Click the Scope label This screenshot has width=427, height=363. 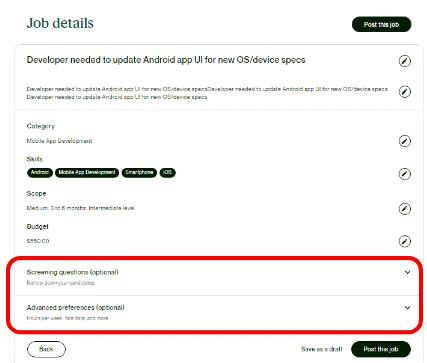(x=36, y=194)
